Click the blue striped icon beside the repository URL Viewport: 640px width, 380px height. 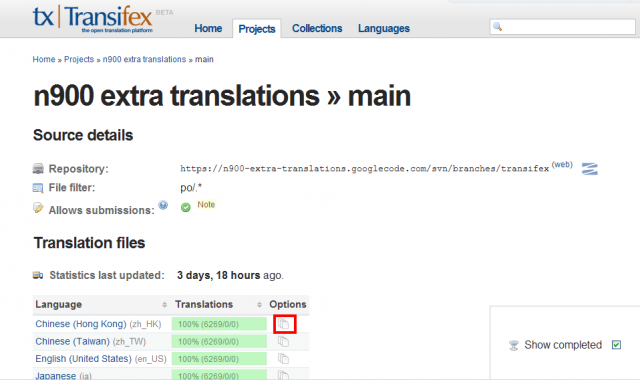[x=590, y=169]
